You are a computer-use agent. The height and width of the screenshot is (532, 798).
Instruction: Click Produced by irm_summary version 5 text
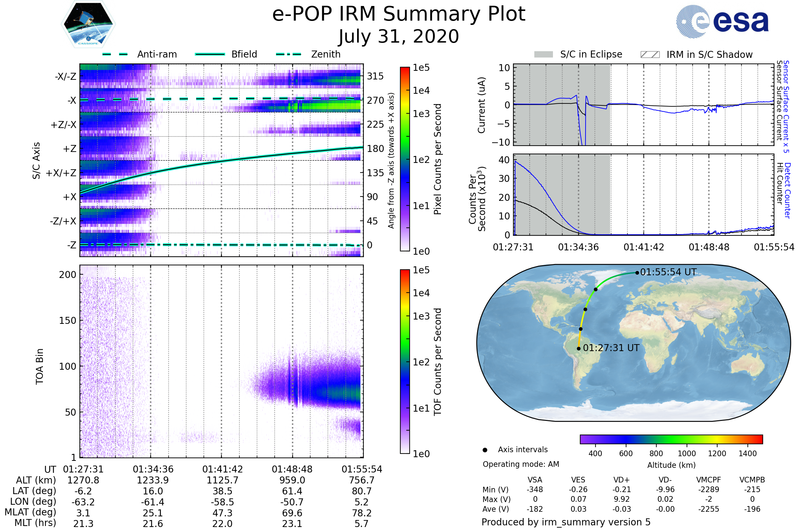click(x=566, y=522)
